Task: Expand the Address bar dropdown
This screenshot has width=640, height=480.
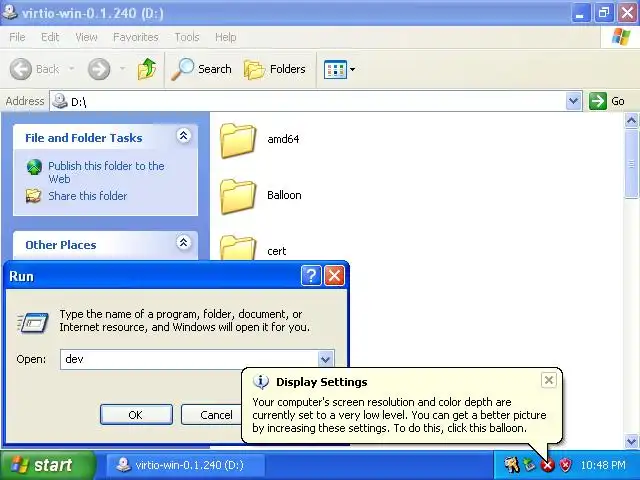Action: click(x=573, y=101)
